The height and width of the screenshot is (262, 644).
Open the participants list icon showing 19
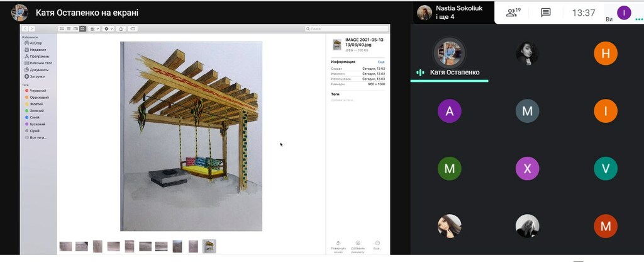[513, 13]
